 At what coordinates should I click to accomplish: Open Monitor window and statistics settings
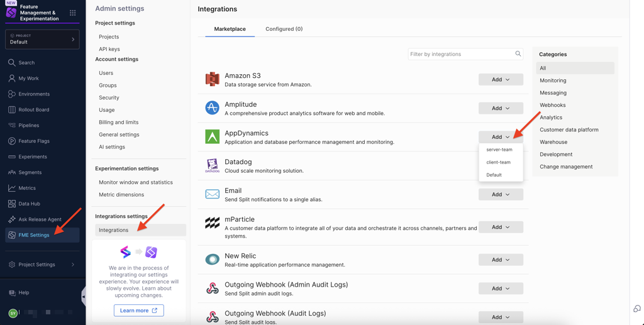(x=136, y=182)
